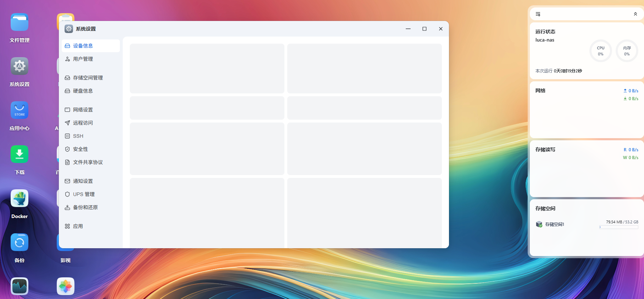Click the 存储空间1 usage progress bar
Screen dimensions: 644x299
point(619,227)
